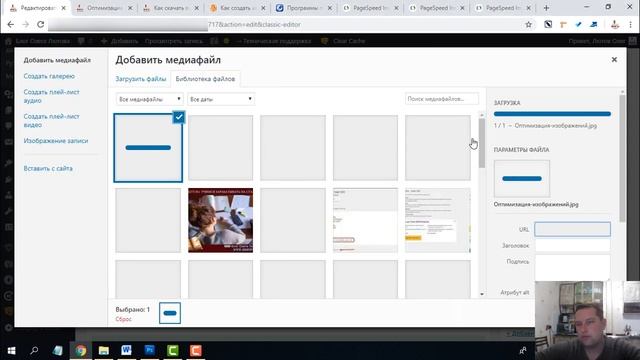The width and height of the screenshot is (640, 360).
Task: Open the Chrome three-dot menu
Action: coord(631,24)
